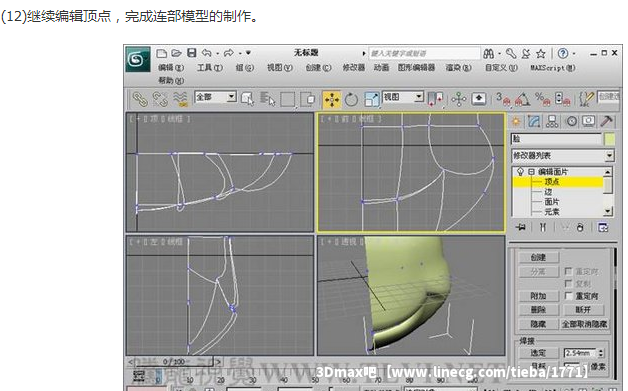Open the 创建(C) menu

[x=318, y=68]
